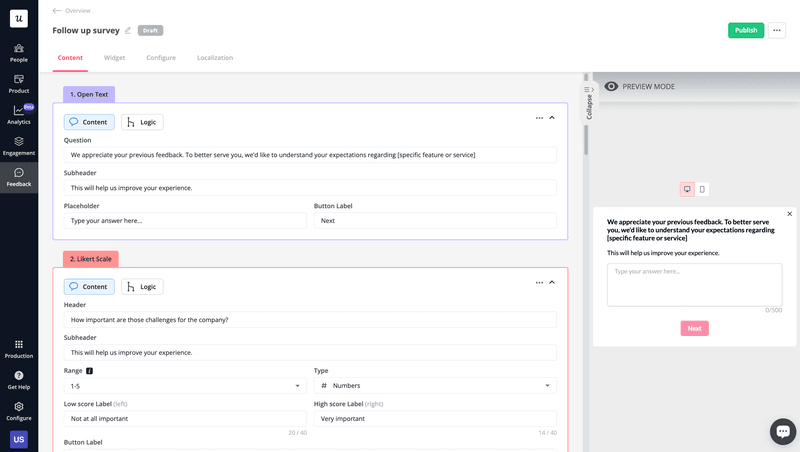Switch to the Widget tab

point(114,58)
